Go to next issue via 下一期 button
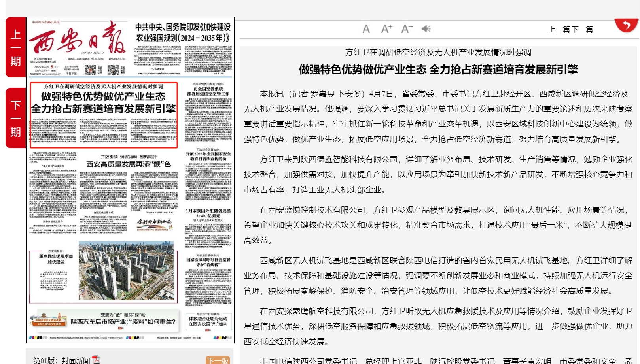 (x=15, y=118)
